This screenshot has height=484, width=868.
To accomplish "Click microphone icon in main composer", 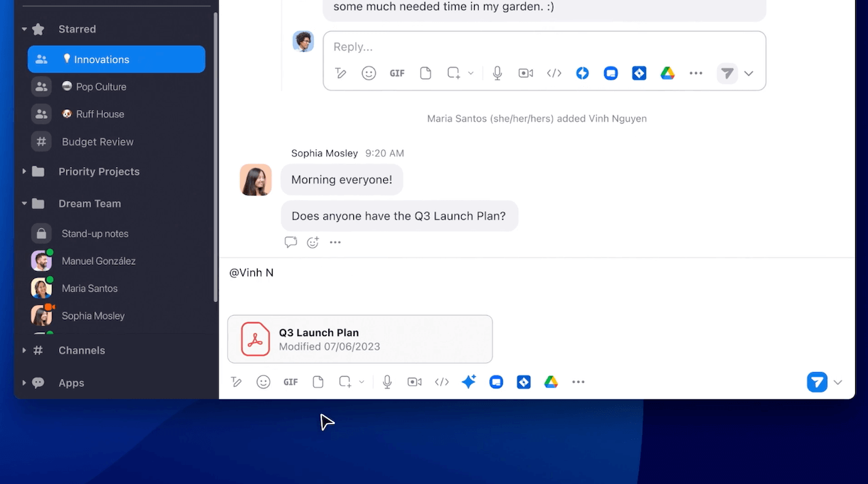I will coord(387,382).
